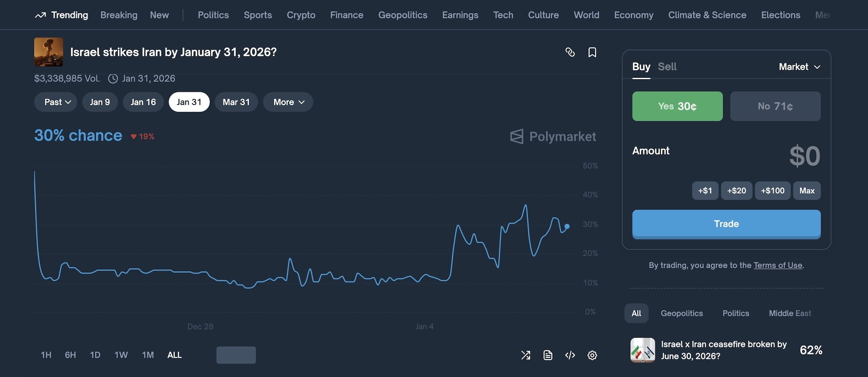Click the compare arrows icon near the chart
The width and height of the screenshot is (868, 377).
coord(526,355)
